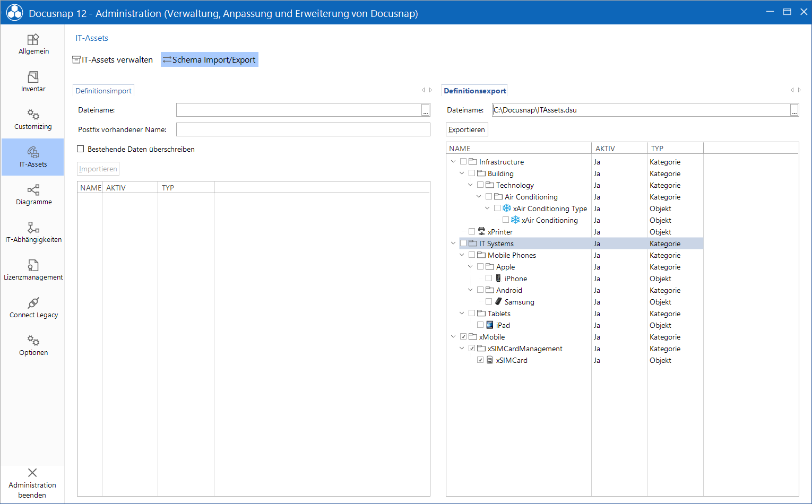Open the Optionen gears icon
The height and width of the screenshot is (504, 812).
click(33, 341)
